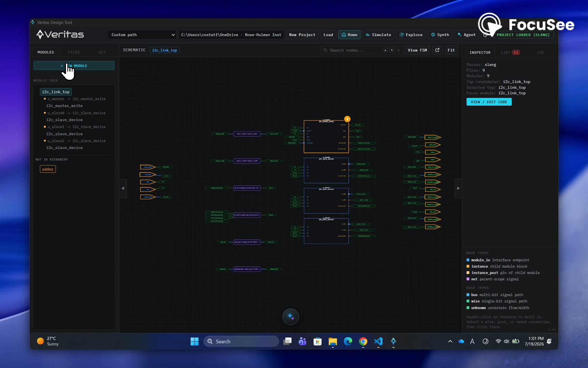The width and height of the screenshot is (588, 368).
Task: Click the orange warning badge on u_master
Action: [347, 119]
